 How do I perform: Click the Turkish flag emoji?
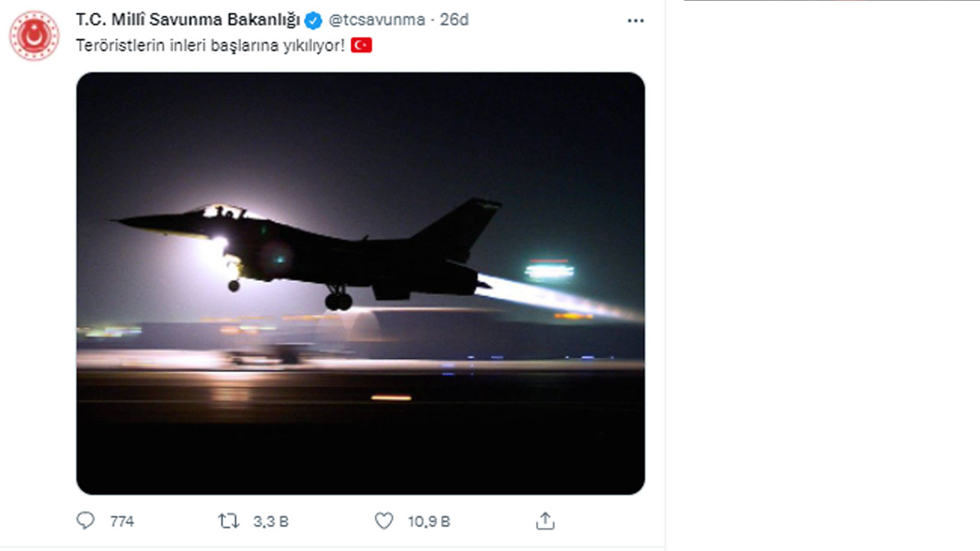point(361,46)
